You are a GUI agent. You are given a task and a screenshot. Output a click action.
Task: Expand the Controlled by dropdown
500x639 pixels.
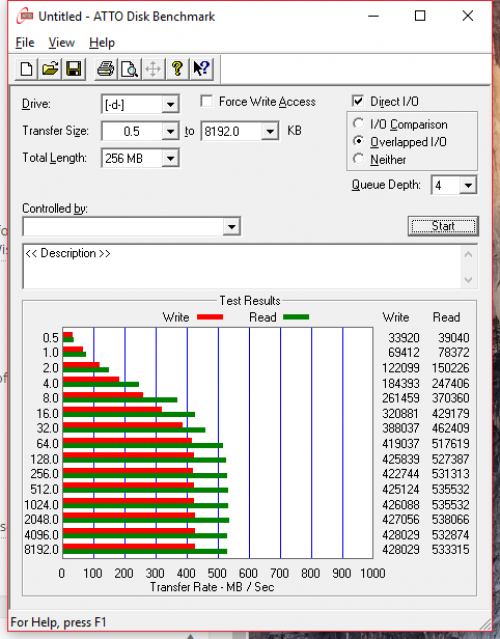(x=231, y=227)
